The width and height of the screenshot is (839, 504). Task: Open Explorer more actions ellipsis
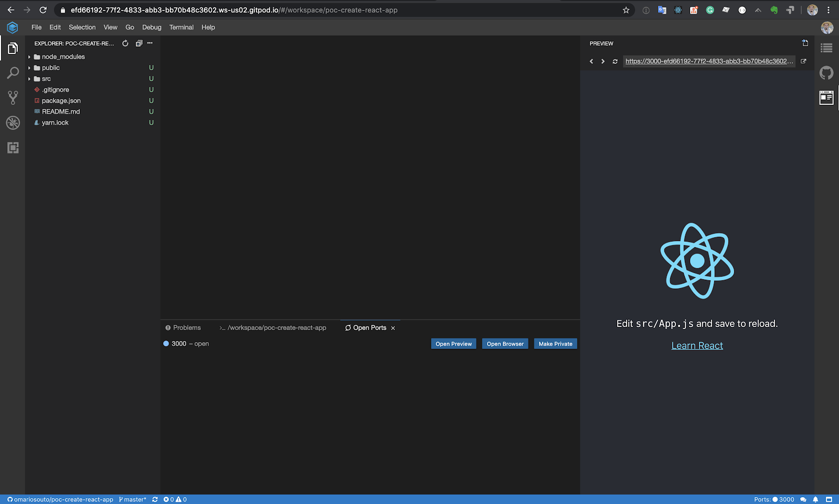(x=150, y=43)
